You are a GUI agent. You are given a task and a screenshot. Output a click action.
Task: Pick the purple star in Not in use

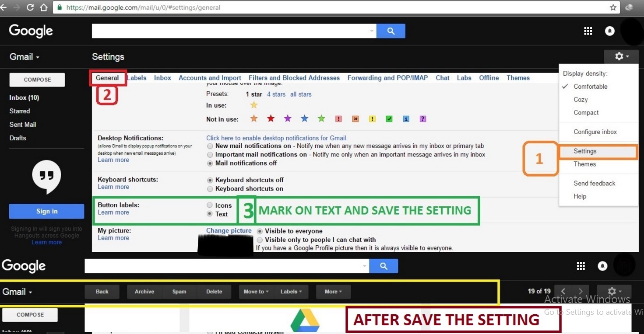tap(288, 118)
